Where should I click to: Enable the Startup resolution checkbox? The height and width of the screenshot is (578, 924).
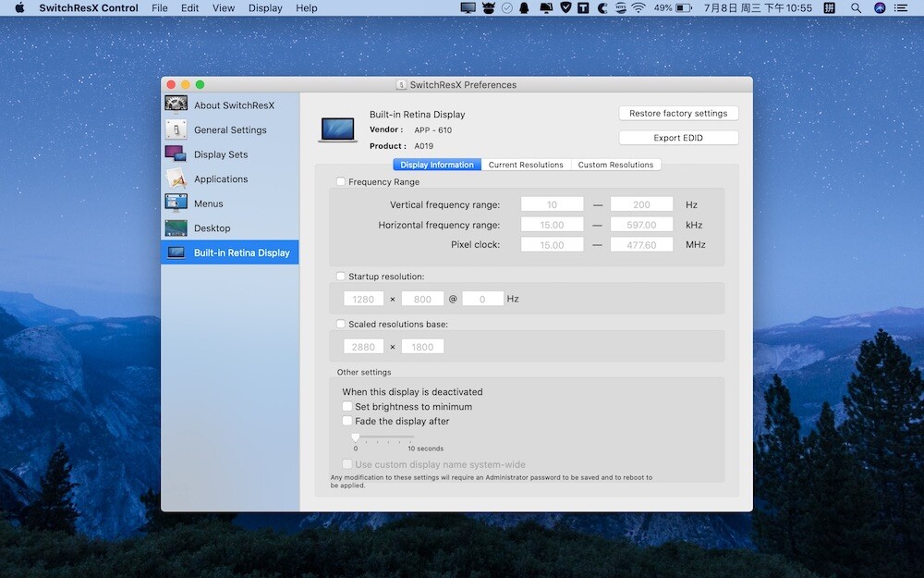pyautogui.click(x=341, y=276)
